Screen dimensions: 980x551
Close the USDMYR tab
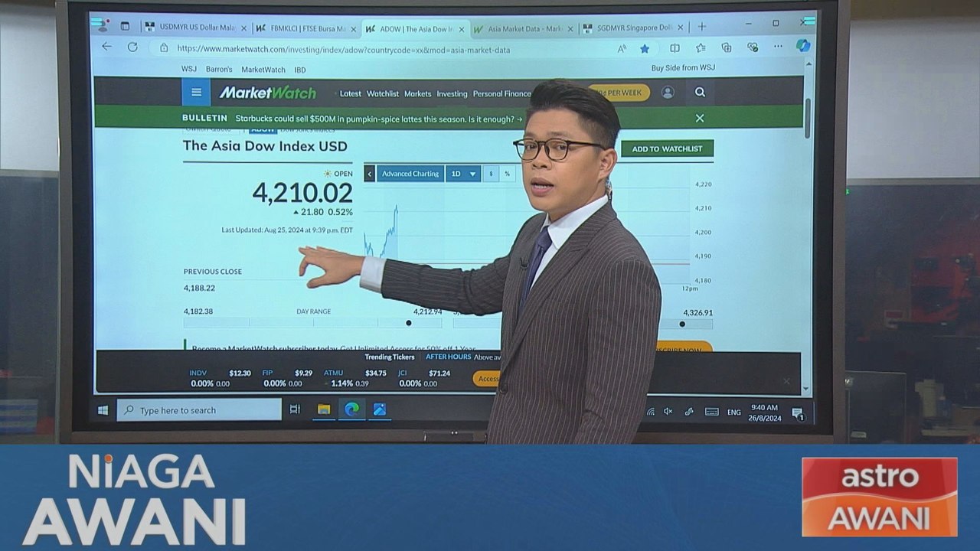(x=243, y=28)
